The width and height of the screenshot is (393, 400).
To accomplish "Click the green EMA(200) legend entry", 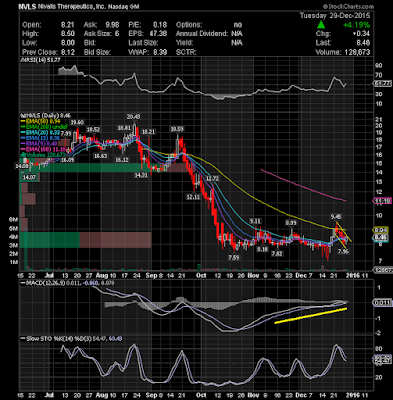I will [44, 127].
